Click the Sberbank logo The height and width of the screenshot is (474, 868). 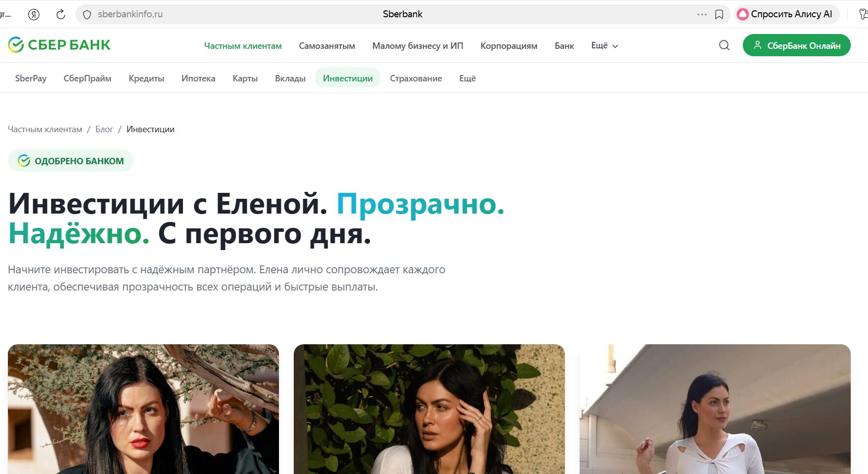[59, 45]
